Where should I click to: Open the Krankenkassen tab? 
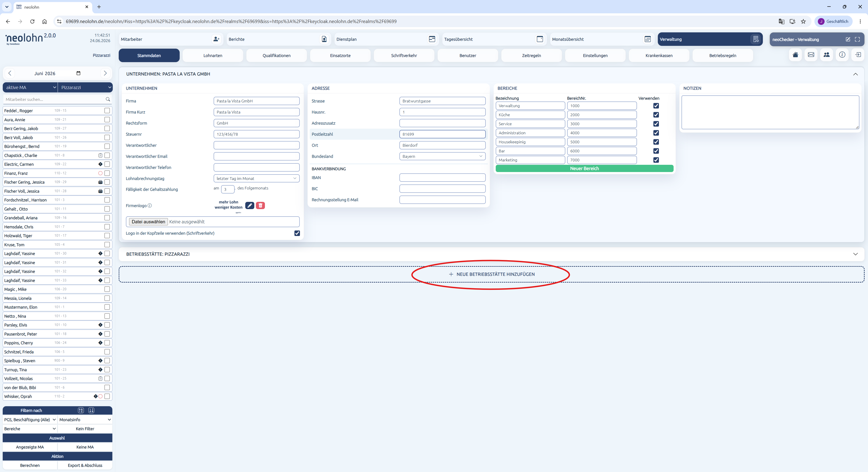659,56
